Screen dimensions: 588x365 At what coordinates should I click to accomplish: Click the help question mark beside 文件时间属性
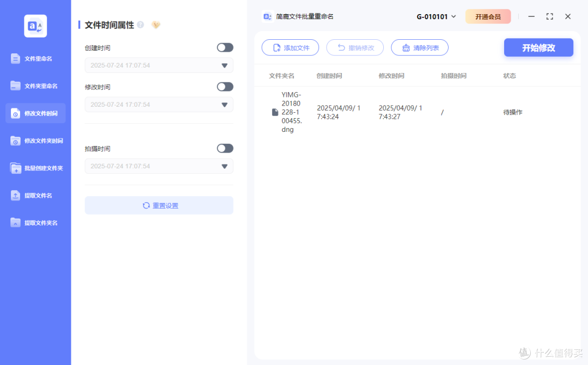140,25
